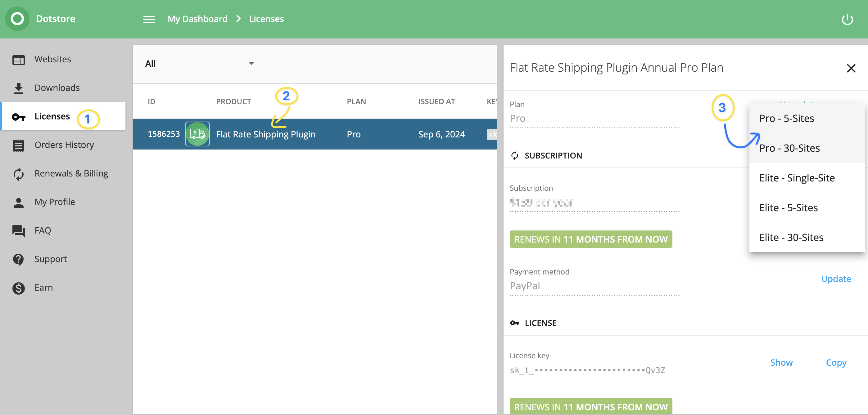Click the Plan field showing Pro
The height and width of the screenshot is (415, 868).
click(x=594, y=118)
